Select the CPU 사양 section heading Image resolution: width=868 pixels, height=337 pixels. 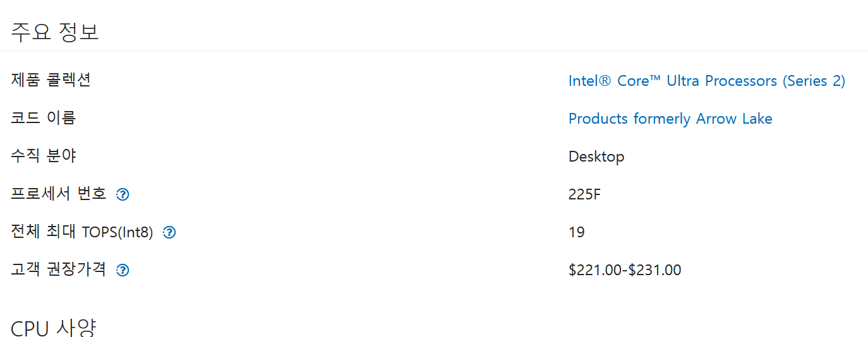[54, 328]
